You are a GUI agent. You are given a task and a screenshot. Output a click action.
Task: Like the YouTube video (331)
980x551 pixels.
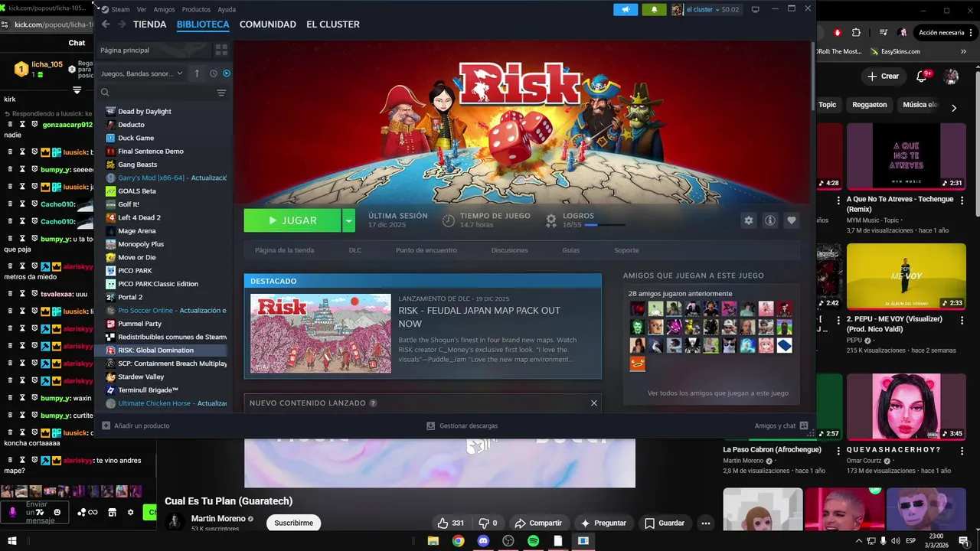point(450,523)
